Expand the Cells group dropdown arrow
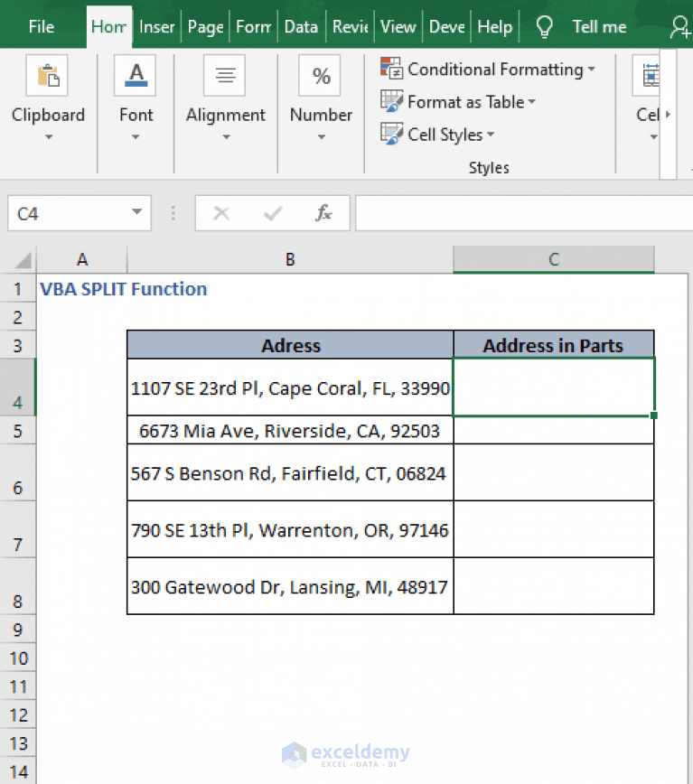 [x=653, y=137]
